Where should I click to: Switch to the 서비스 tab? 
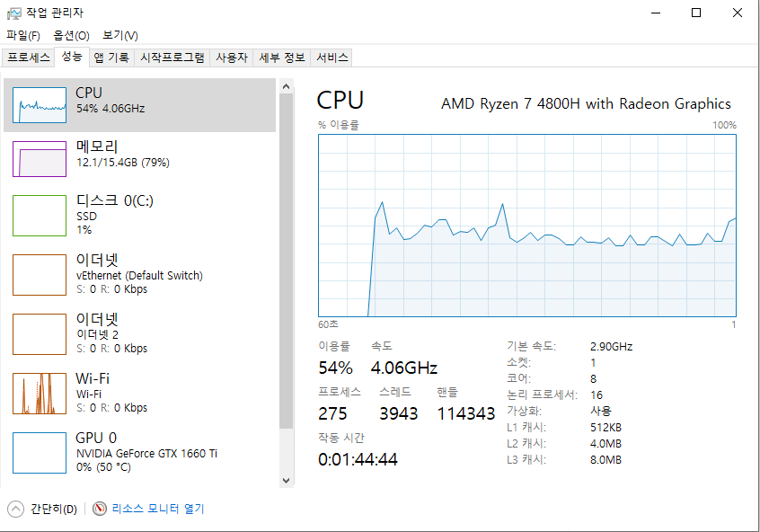(332, 58)
